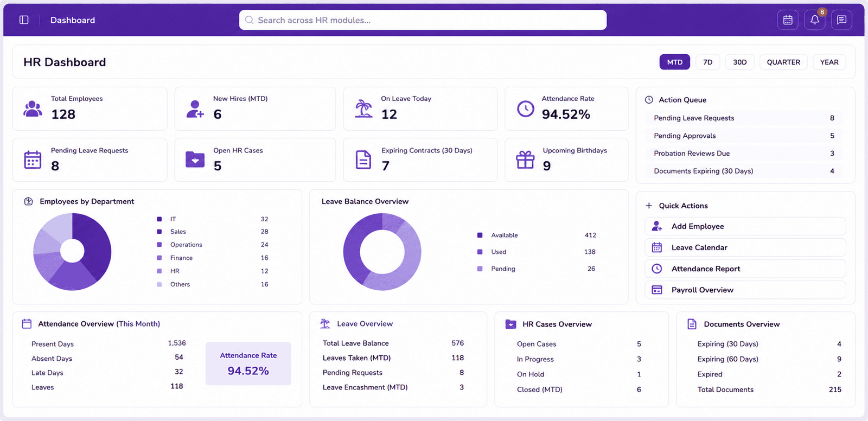Click the Open Cases row
This screenshot has height=421, width=868.
tap(579, 344)
